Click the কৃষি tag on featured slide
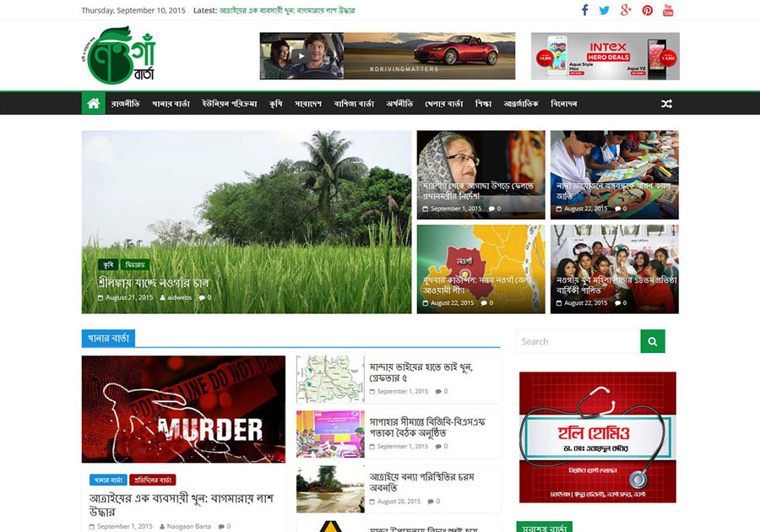The image size is (760, 532). coord(108,264)
